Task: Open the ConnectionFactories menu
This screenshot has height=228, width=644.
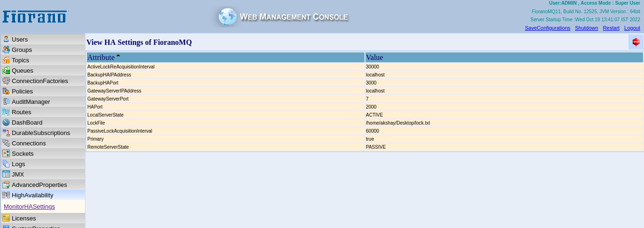Action: 40,81
